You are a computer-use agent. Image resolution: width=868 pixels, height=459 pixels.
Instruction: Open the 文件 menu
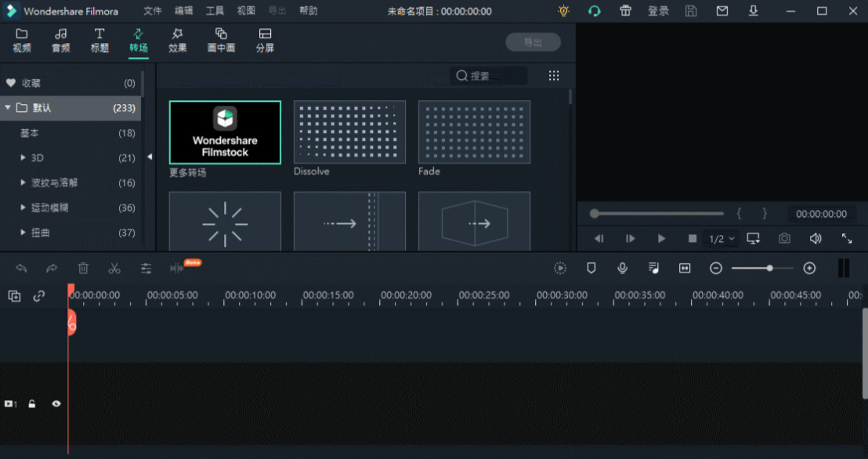tap(153, 11)
